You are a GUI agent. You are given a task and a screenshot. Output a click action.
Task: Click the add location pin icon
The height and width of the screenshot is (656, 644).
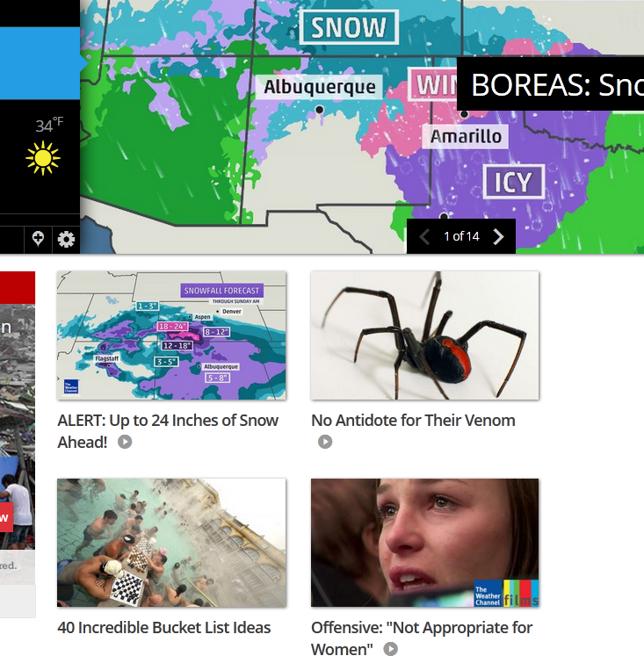click(38, 239)
